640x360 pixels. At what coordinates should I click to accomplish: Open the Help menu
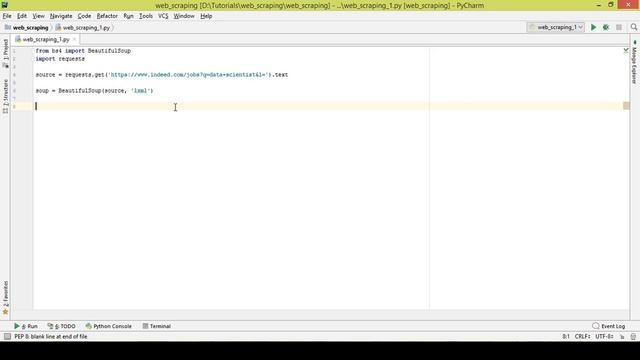pyautogui.click(x=206, y=16)
